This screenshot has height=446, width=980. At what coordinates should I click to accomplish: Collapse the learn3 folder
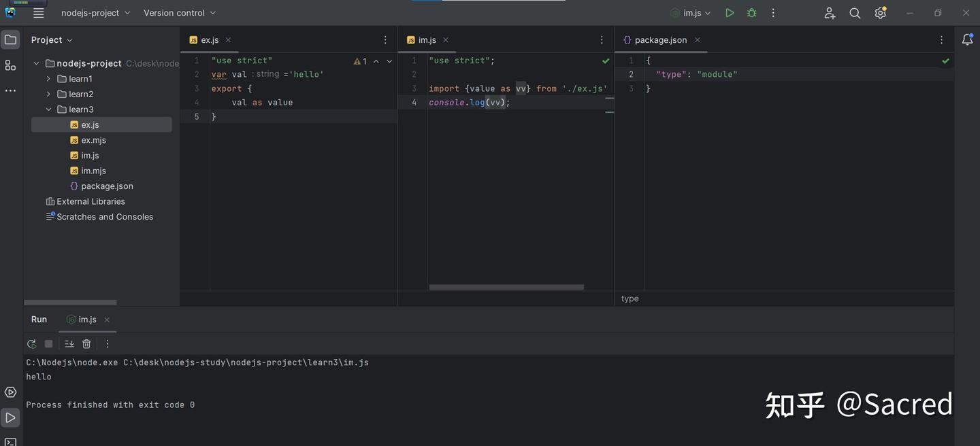click(x=48, y=109)
